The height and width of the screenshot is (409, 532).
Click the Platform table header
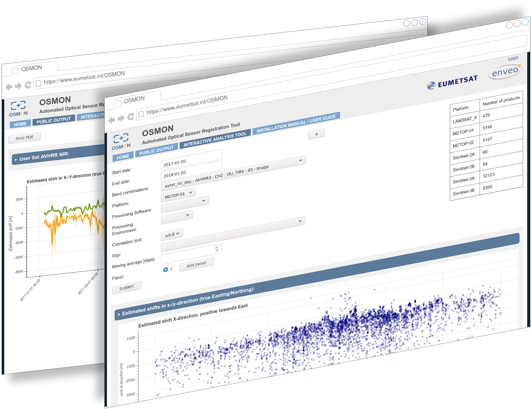point(464,108)
